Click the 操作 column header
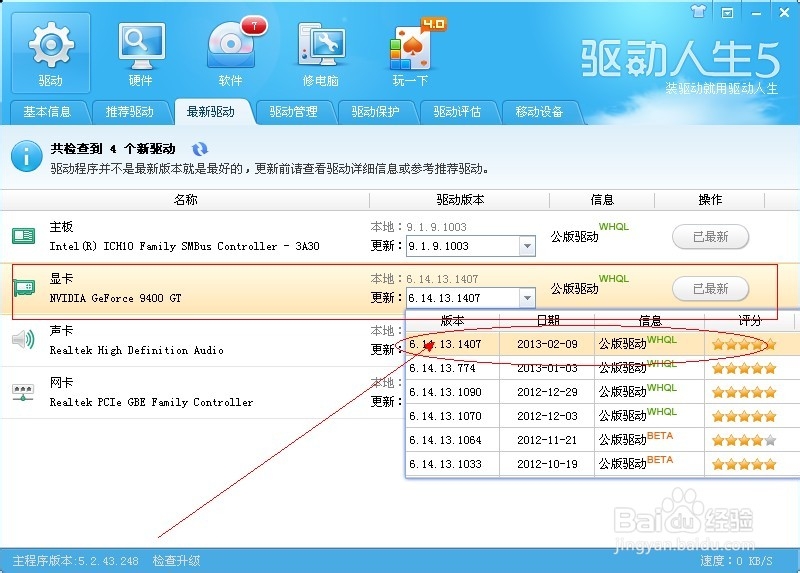The image size is (800, 573). pos(710,200)
